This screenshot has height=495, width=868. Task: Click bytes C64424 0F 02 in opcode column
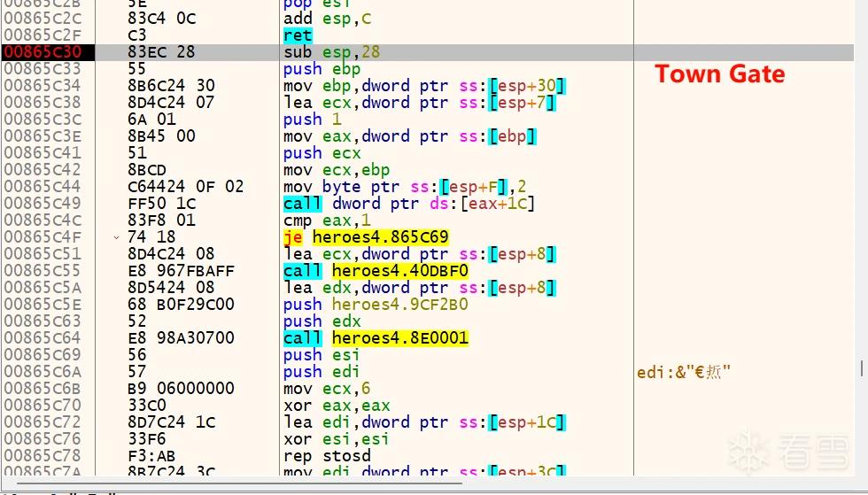185,187
